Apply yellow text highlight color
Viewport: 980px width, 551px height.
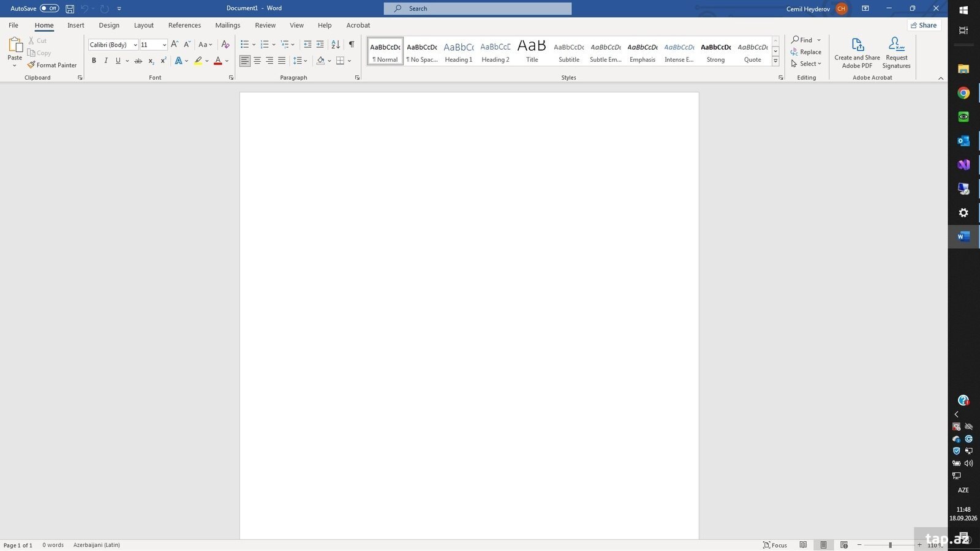pos(198,61)
